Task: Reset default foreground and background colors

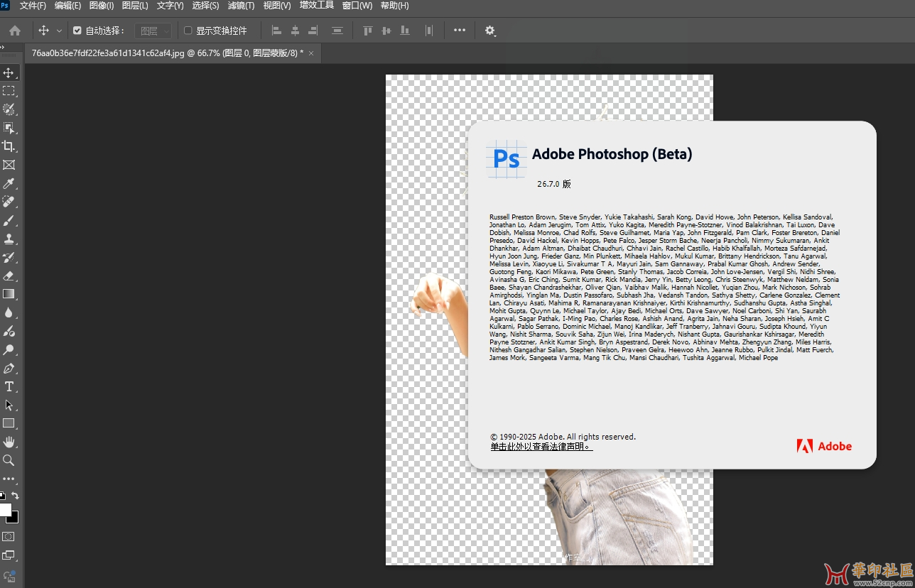Action: pos(2,496)
